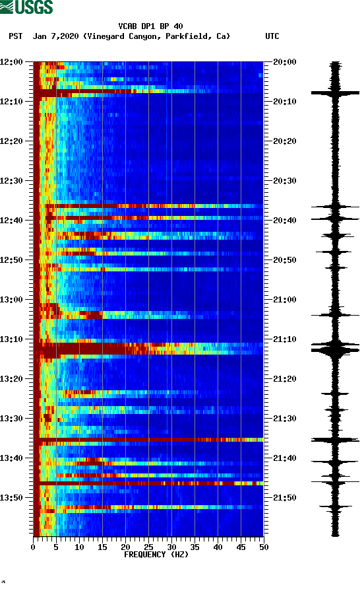Click the "20:10" UTC time label
The height and width of the screenshot is (589, 364).
click(x=285, y=102)
